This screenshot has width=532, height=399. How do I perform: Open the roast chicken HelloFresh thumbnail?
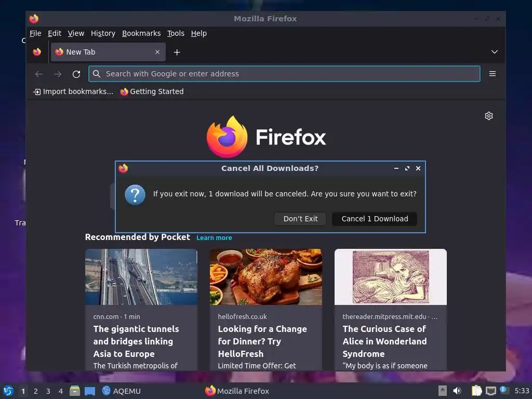265,277
